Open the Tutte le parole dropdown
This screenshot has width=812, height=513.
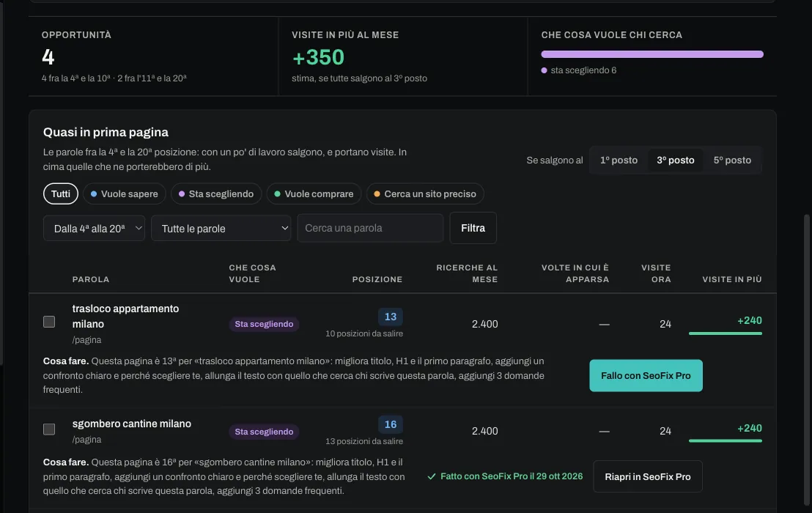[x=221, y=229]
